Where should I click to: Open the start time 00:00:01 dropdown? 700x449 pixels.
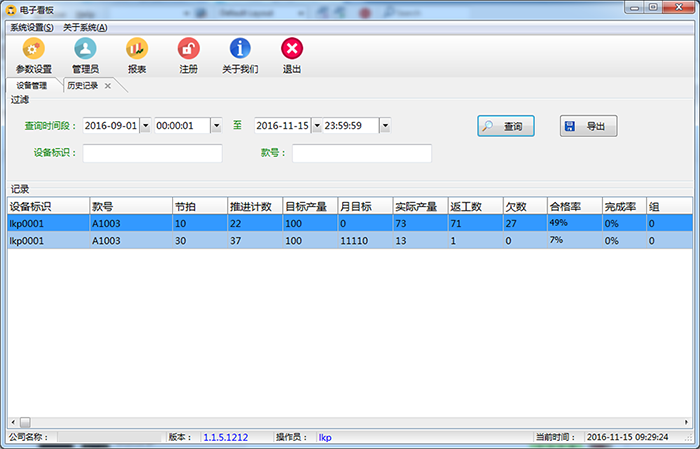coord(216,126)
